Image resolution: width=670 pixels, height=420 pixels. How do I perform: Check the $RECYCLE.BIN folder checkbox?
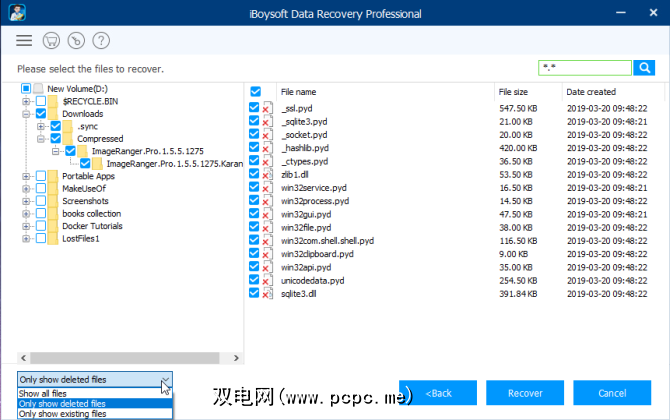coord(41,101)
